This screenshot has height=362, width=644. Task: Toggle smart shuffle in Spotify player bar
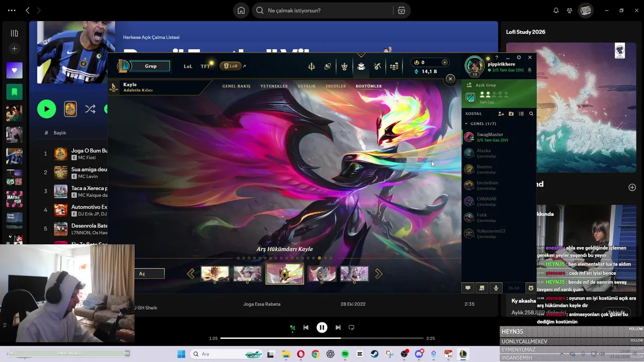pos(292,328)
